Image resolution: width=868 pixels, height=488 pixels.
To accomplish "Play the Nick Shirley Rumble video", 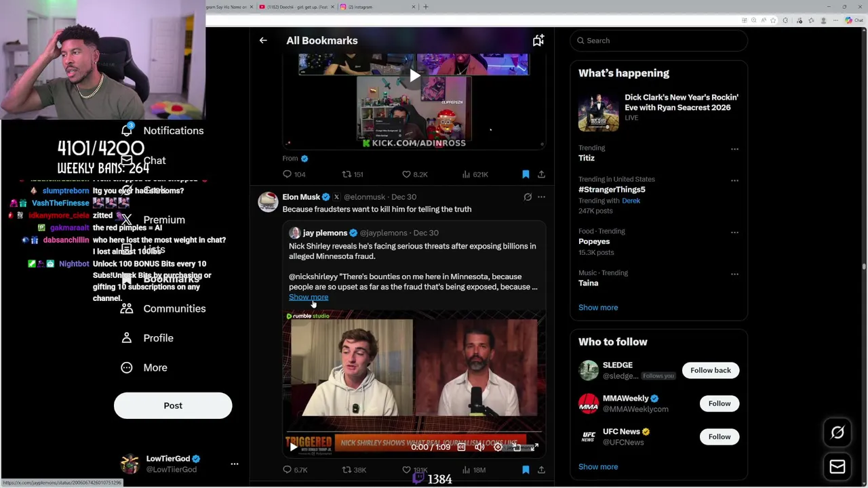I will tap(293, 447).
